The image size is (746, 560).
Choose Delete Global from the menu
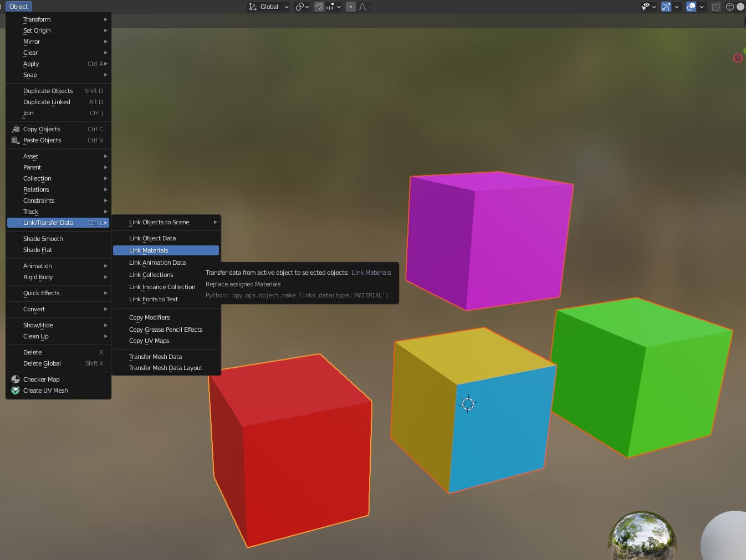(x=58, y=363)
